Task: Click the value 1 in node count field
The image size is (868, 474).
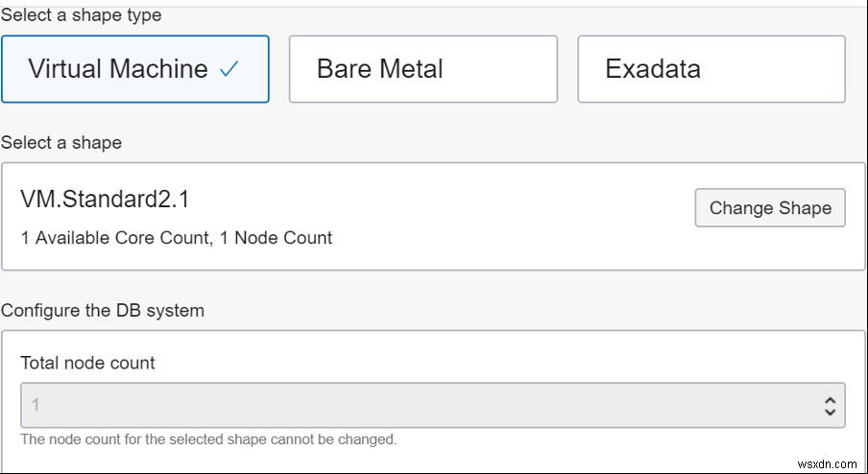Action: click(36, 405)
